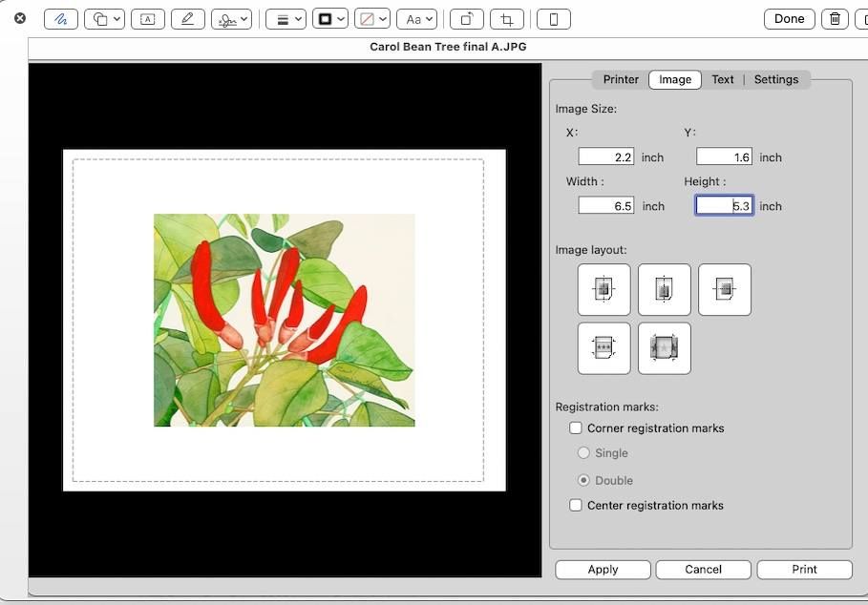The width and height of the screenshot is (868, 605).
Task: Switch to the Text tab
Action: pyautogui.click(x=723, y=79)
